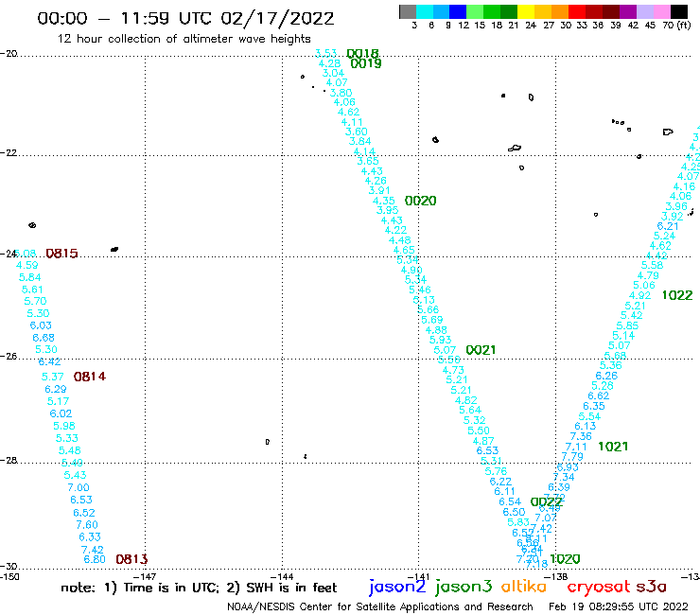Click wave height value 3.80

[x=341, y=93]
